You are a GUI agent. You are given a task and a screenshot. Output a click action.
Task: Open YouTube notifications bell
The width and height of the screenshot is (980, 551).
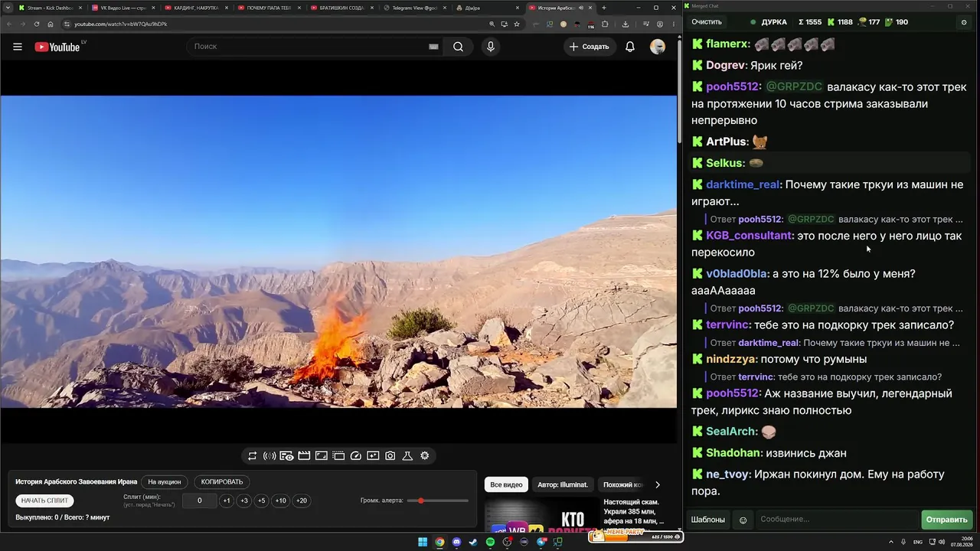[630, 47]
